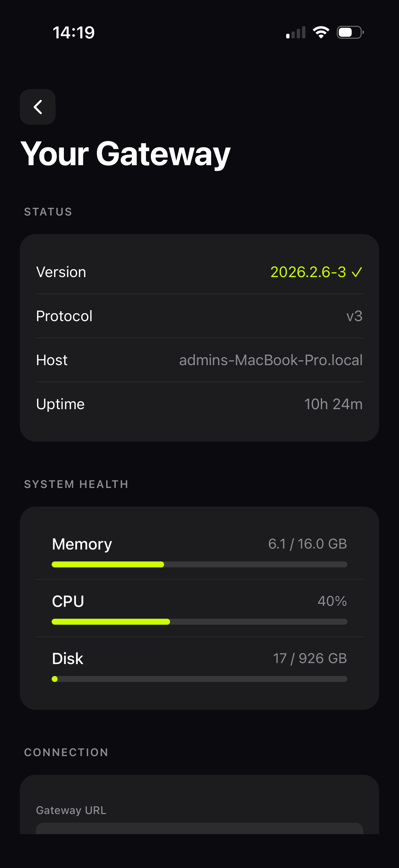Click the Memory usage progress bar
This screenshot has width=399, height=868.
[x=199, y=564]
